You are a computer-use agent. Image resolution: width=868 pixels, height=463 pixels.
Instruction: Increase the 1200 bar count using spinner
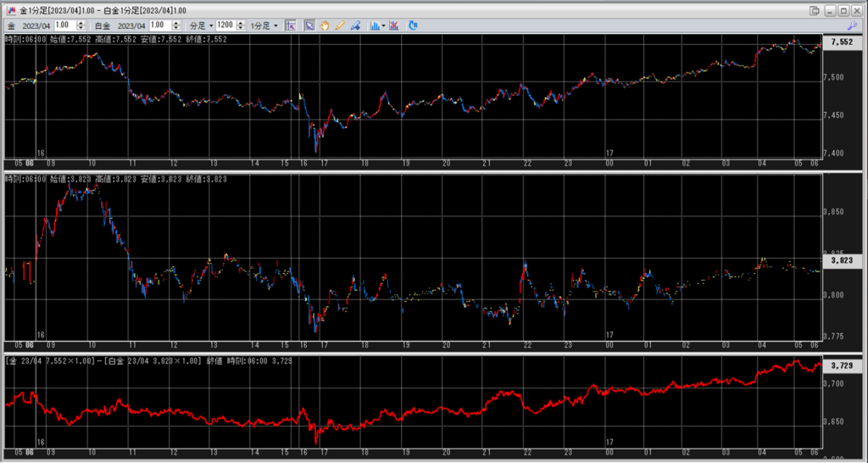point(242,23)
